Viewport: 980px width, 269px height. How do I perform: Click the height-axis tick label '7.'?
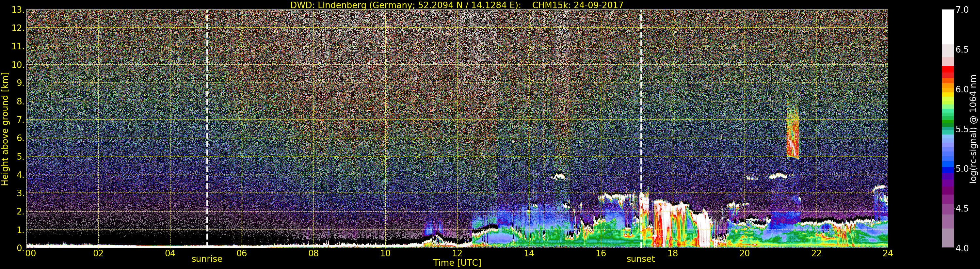click(x=20, y=120)
